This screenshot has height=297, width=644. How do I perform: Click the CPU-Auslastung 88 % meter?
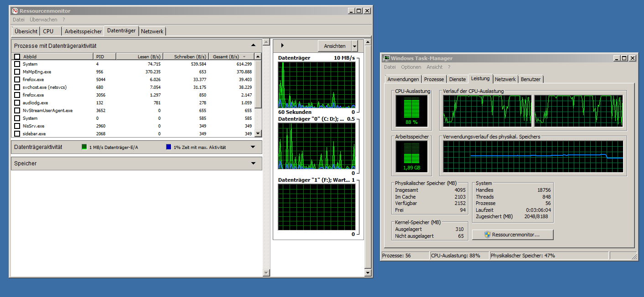(412, 111)
